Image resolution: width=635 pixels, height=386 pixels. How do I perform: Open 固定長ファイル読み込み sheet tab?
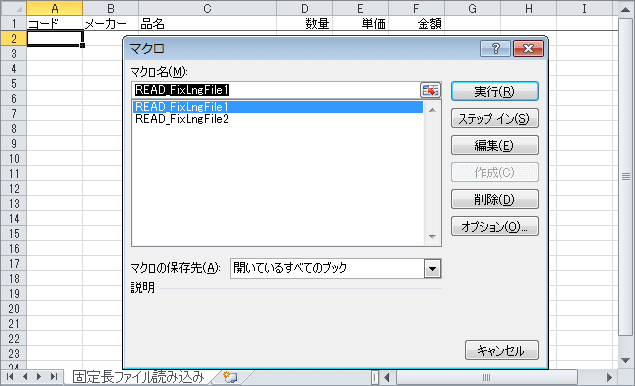(x=139, y=377)
